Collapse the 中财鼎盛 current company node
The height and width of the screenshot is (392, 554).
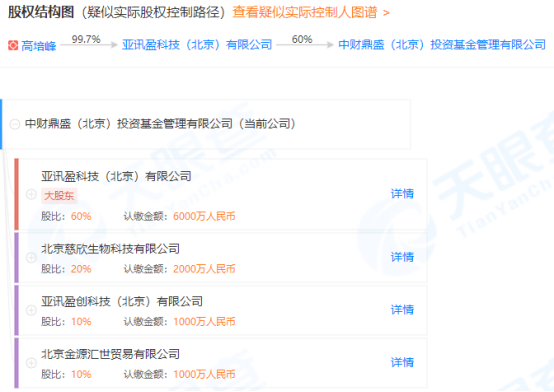pyautogui.click(x=14, y=124)
